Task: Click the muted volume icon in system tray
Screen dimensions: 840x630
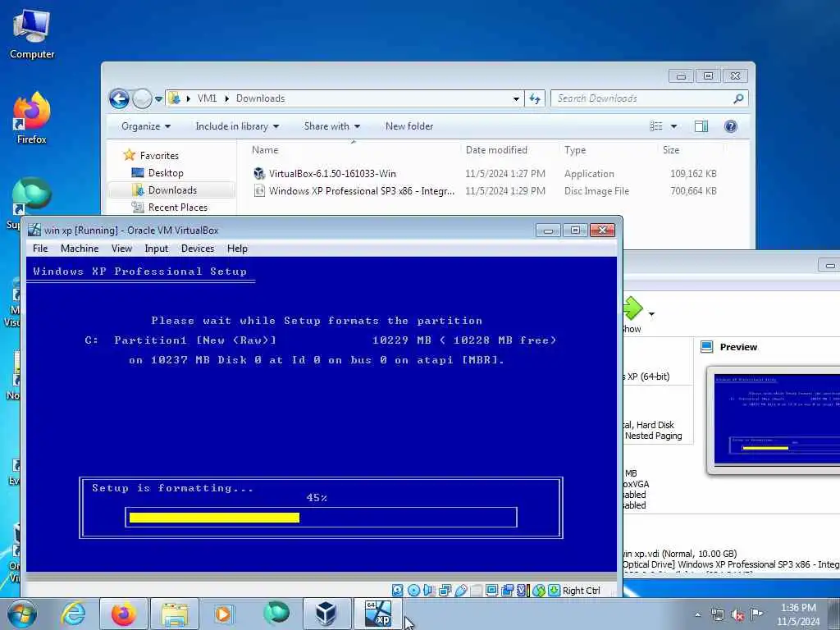Action: [x=737, y=615]
